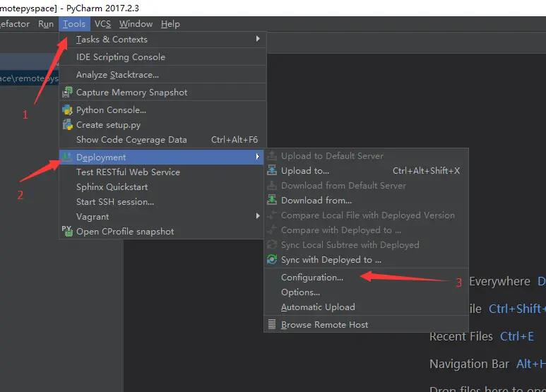
Task: Choose Open CProfile snapshot text
Action: click(x=125, y=232)
